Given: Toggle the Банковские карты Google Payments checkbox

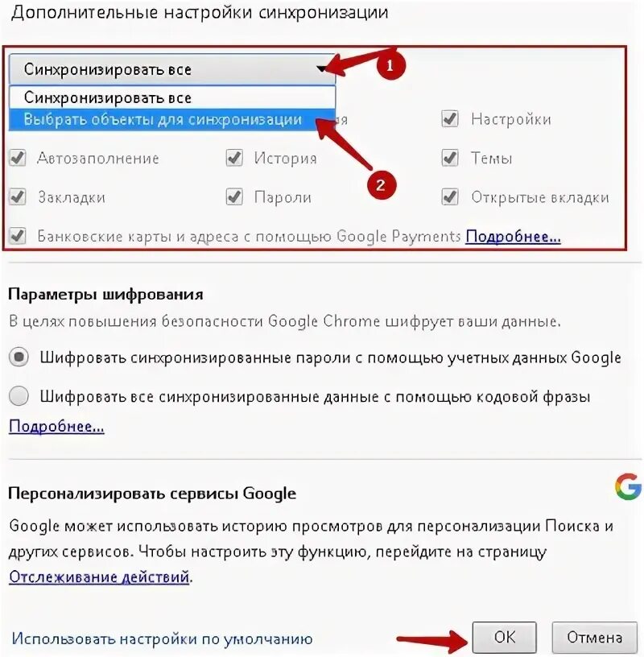Looking at the screenshot, I should (18, 236).
